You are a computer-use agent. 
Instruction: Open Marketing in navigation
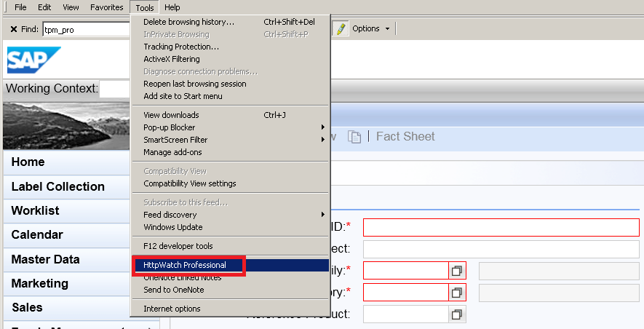(x=66, y=283)
